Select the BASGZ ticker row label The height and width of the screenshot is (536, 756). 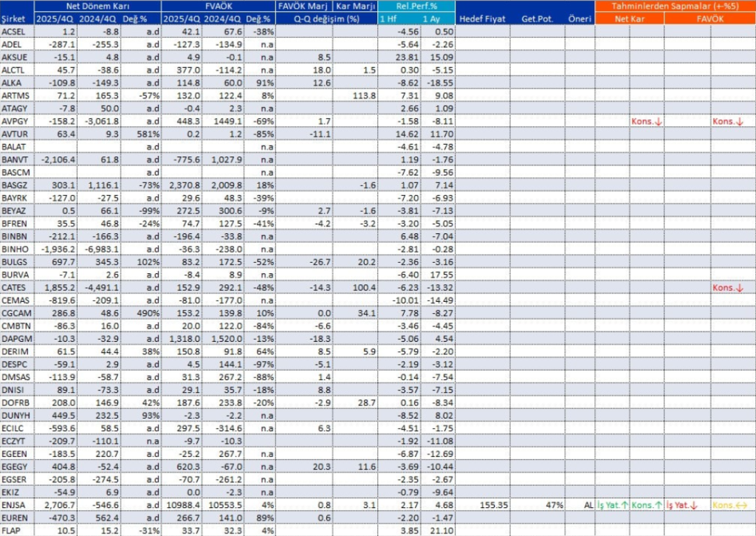click(15, 185)
